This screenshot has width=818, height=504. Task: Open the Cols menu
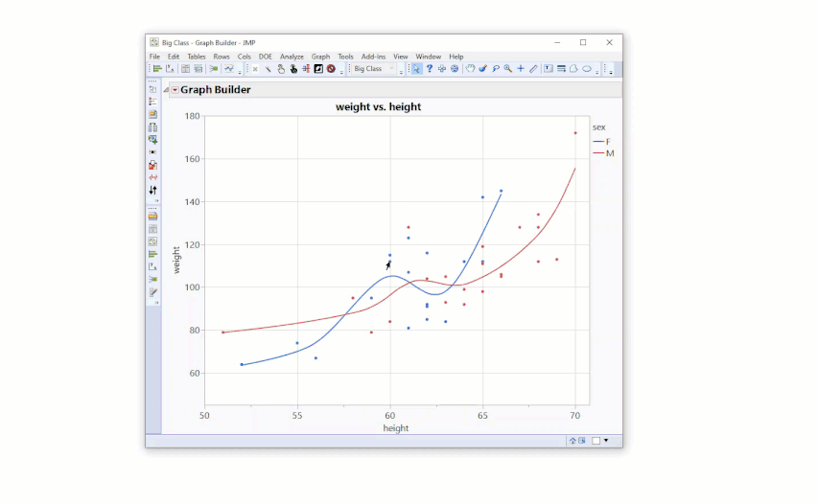point(245,57)
